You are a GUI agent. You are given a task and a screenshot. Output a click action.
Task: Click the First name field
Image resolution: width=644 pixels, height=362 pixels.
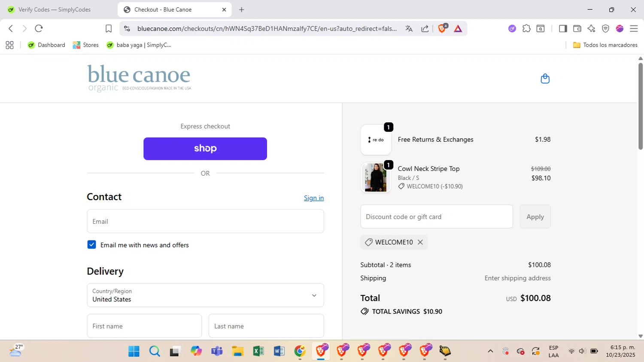tap(144, 326)
